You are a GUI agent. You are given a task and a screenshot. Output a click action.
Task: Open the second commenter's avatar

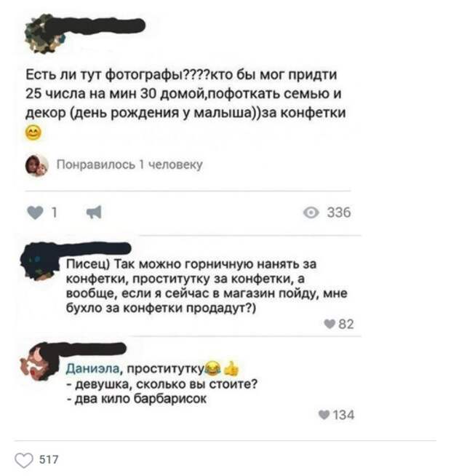38,361
